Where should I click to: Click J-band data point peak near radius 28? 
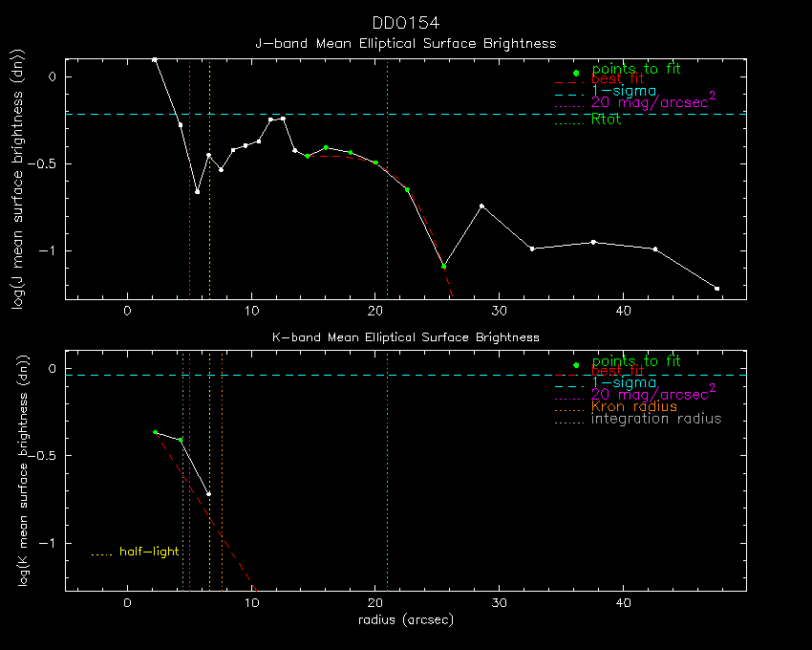481,206
